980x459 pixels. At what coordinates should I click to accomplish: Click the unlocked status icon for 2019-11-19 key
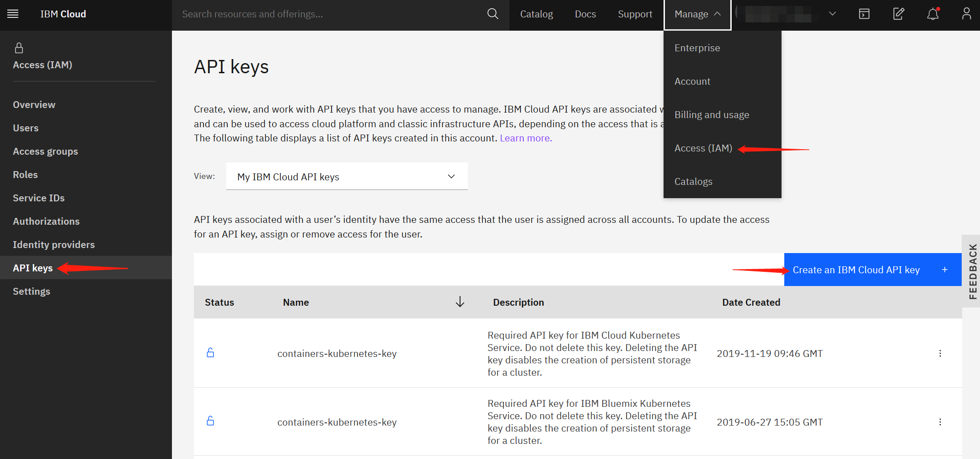[x=210, y=353]
